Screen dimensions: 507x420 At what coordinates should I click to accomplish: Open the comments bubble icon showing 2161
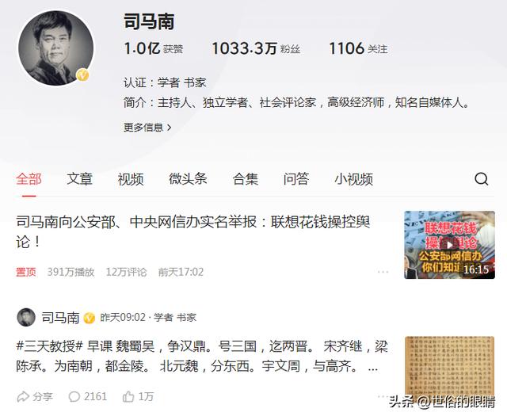tap(74, 396)
